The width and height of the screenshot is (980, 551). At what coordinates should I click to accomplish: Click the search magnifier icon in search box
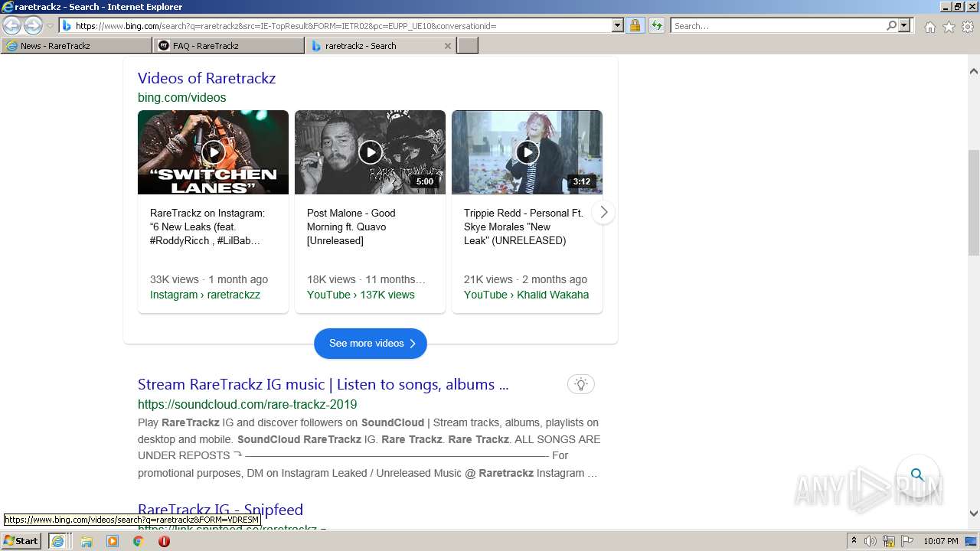point(891,25)
